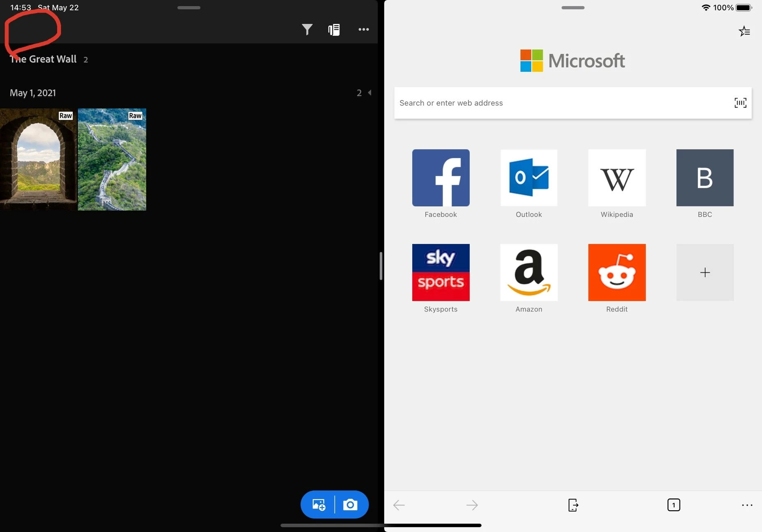This screenshot has height=532, width=762.
Task: Open the Outlook shortcut tile
Action: point(529,178)
